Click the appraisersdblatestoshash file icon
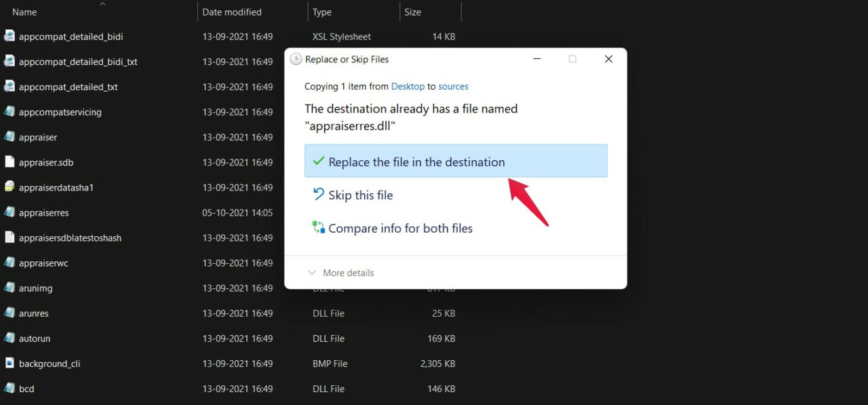Image resolution: width=868 pixels, height=405 pixels. pos(9,237)
